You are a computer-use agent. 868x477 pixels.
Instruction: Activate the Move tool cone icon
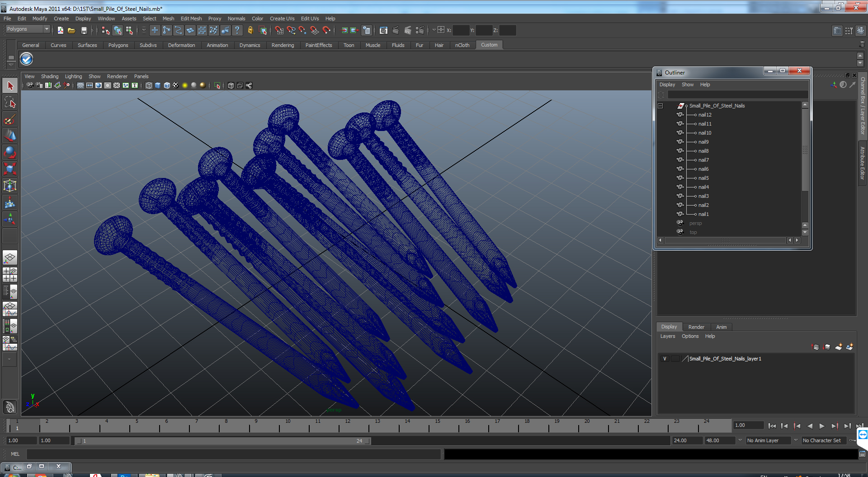10,136
